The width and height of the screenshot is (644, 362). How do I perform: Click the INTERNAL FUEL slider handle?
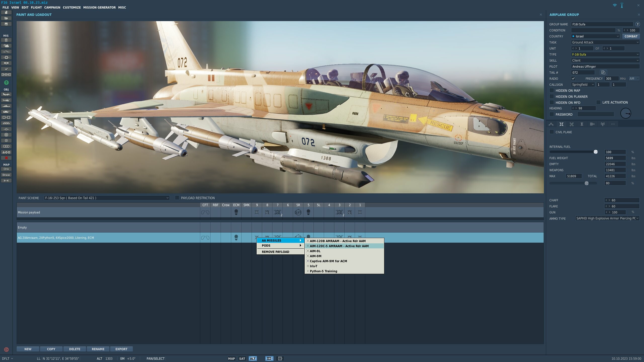tap(596, 152)
